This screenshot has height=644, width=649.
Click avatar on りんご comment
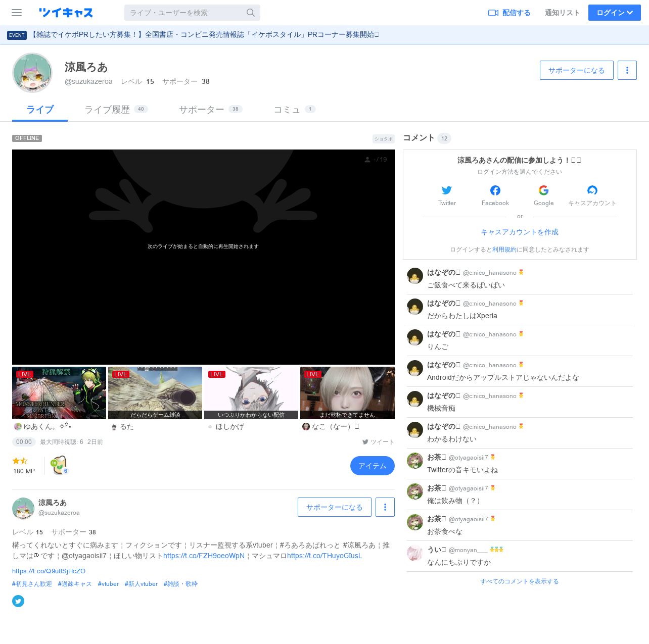coord(415,337)
